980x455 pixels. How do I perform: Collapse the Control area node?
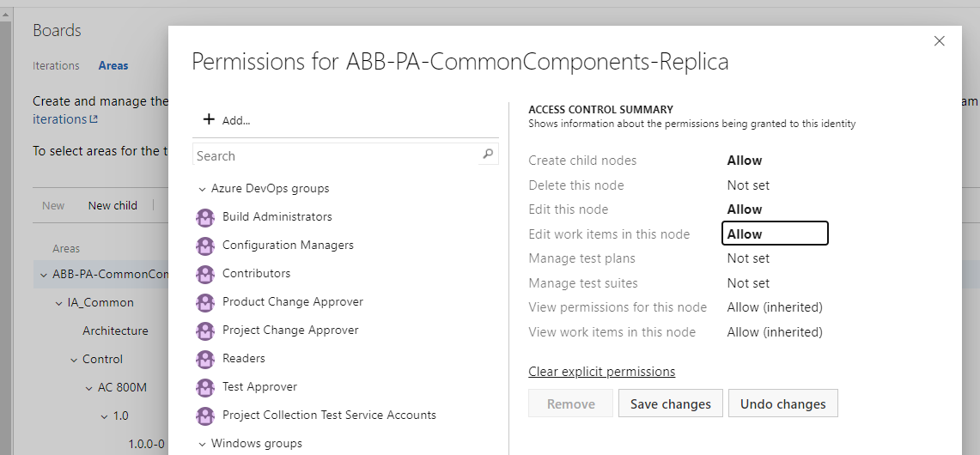(74, 360)
